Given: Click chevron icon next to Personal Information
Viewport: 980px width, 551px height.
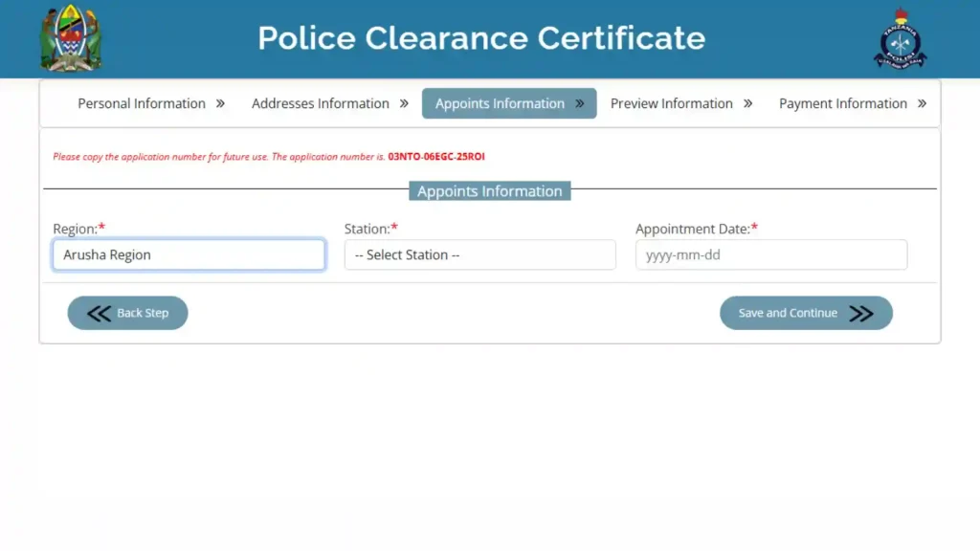Looking at the screenshot, I should (x=220, y=103).
